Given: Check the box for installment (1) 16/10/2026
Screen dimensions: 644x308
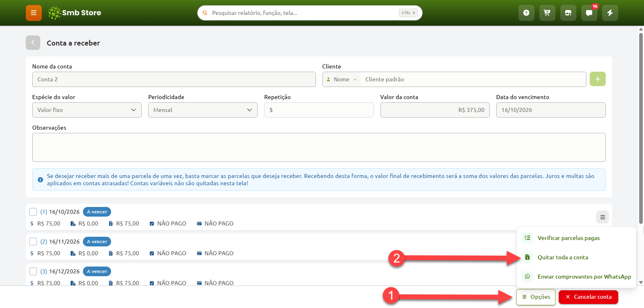Looking at the screenshot, I should coord(33,212).
